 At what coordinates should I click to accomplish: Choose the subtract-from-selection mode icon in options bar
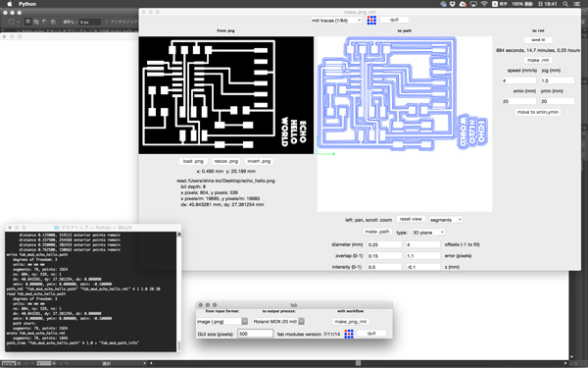point(45,22)
